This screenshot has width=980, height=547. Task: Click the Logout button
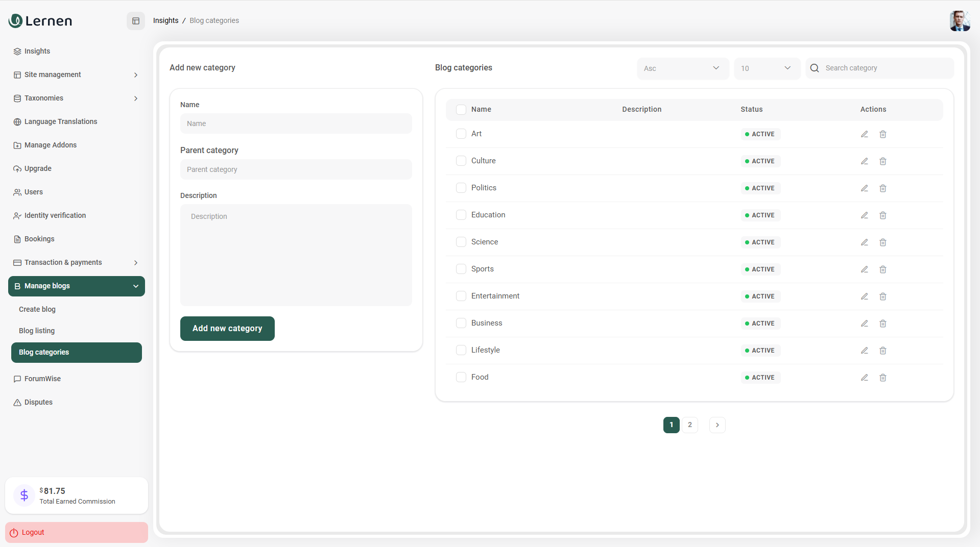(x=76, y=532)
